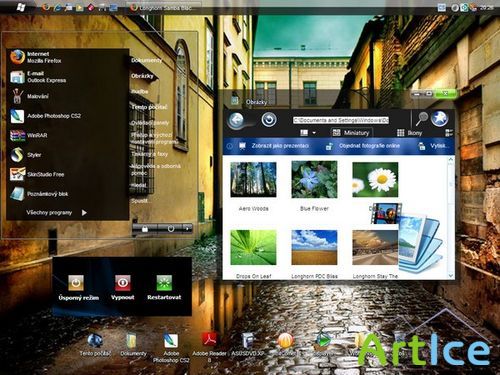Select Aero Woods thumbnail

(253, 179)
